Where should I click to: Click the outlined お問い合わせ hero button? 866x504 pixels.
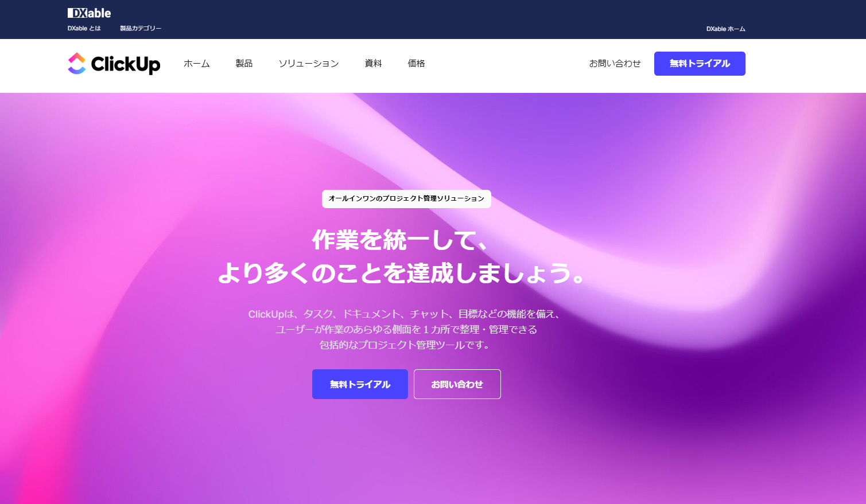click(x=457, y=384)
